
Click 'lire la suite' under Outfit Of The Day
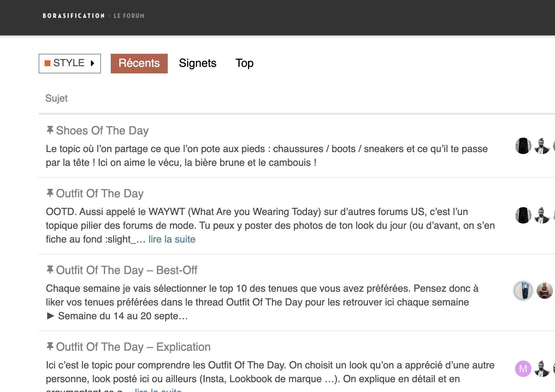[172, 239]
